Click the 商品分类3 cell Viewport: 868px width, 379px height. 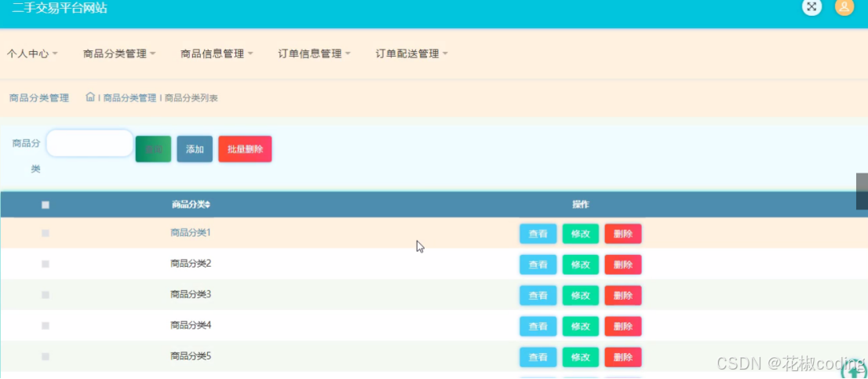tap(191, 295)
